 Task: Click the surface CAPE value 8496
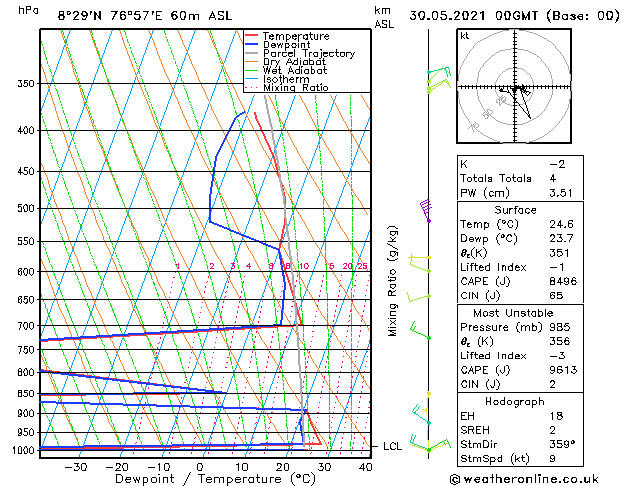pyautogui.click(x=563, y=281)
